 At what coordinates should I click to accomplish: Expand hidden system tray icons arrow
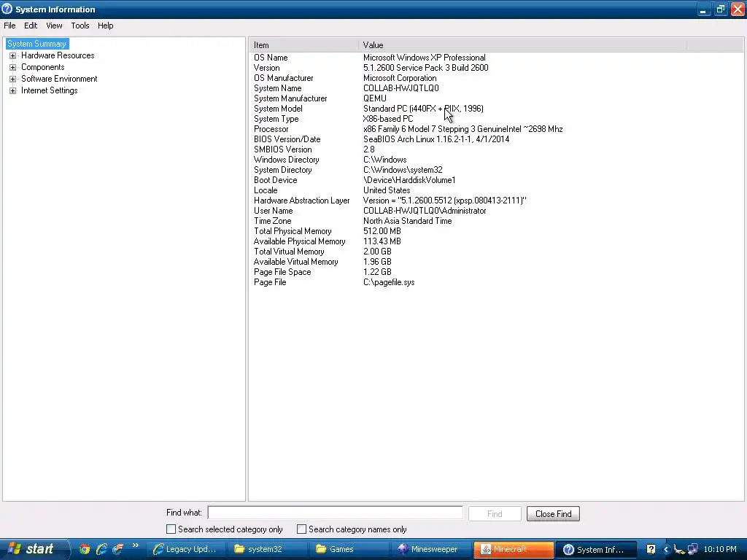pos(665,550)
